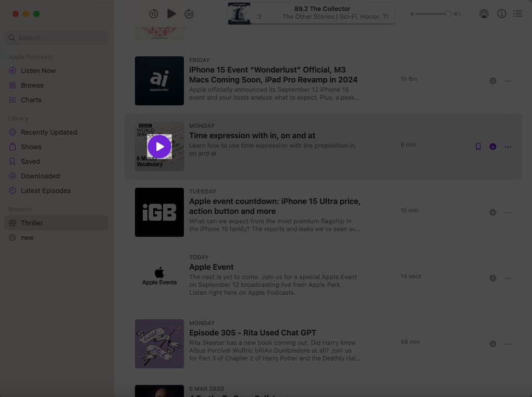Screen dimensions: 532x397
Task: Show Downloaded episodes
Action: [56, 176]
